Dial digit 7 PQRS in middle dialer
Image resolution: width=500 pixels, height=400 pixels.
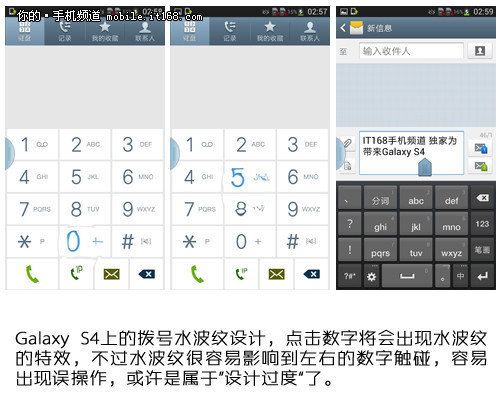pyautogui.click(x=197, y=209)
